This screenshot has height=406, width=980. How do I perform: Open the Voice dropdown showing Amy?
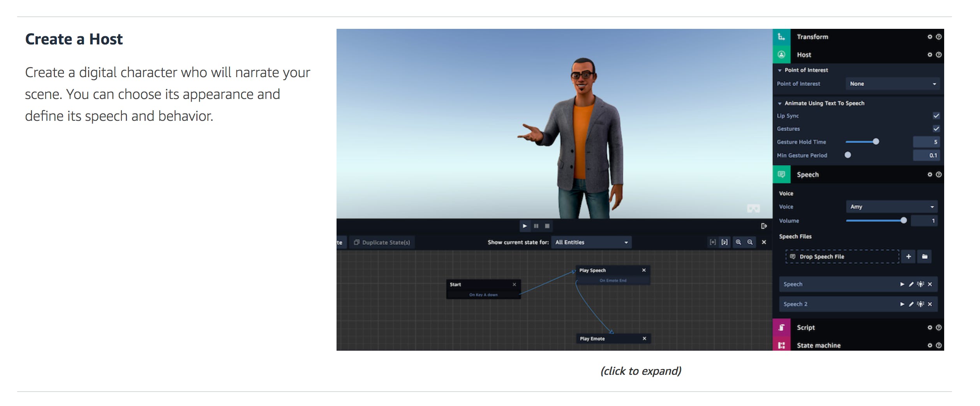[x=892, y=207]
